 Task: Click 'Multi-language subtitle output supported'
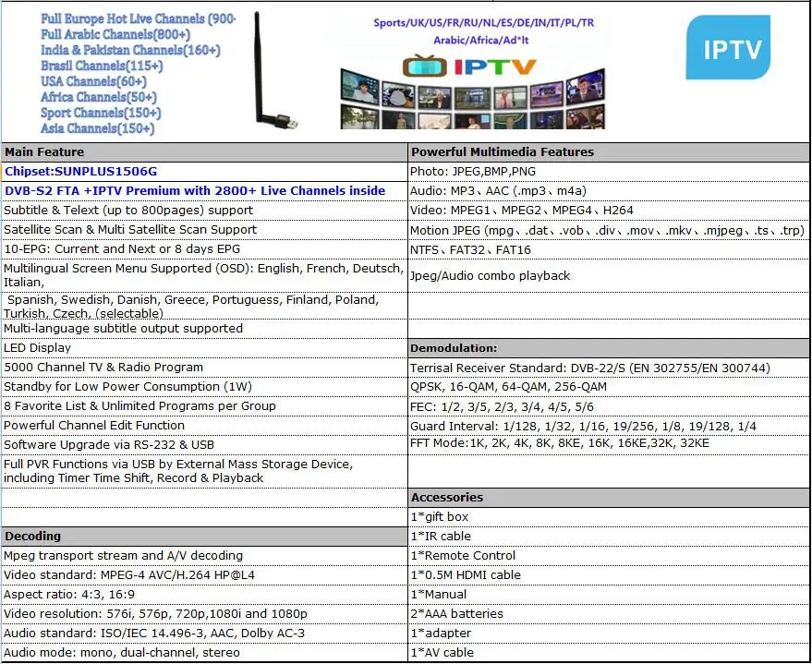point(204,329)
